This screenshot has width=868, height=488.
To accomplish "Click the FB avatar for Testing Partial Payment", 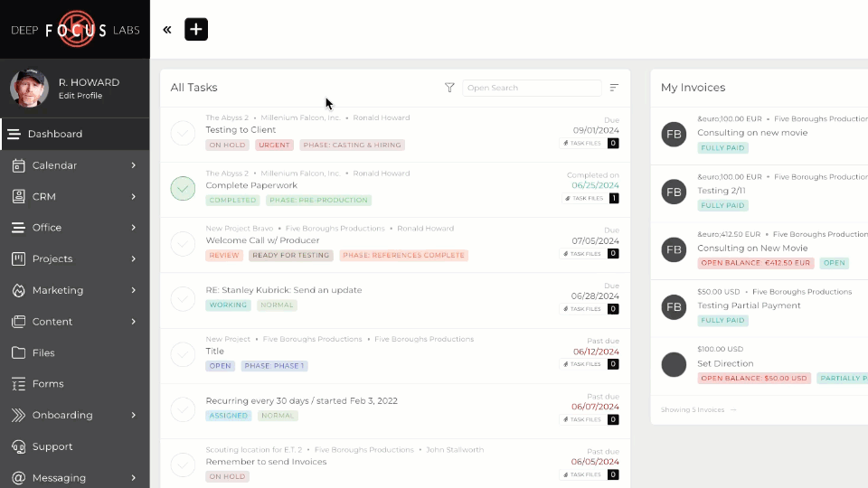I will [x=674, y=307].
